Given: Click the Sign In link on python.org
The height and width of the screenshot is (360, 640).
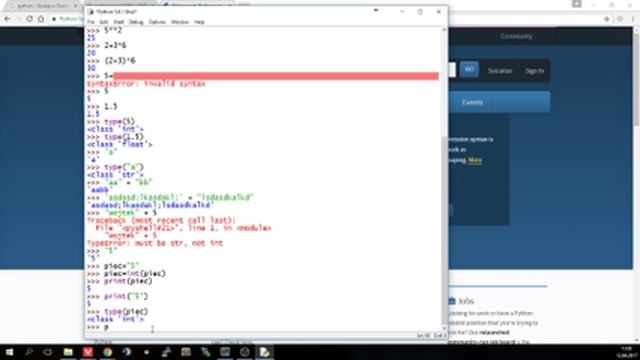Looking at the screenshot, I should pyautogui.click(x=534, y=71).
